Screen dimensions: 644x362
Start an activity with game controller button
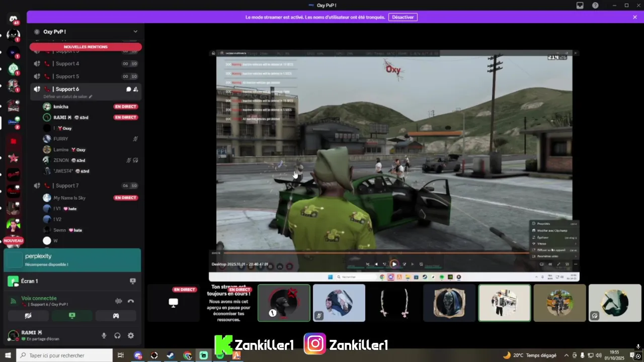[116, 316]
